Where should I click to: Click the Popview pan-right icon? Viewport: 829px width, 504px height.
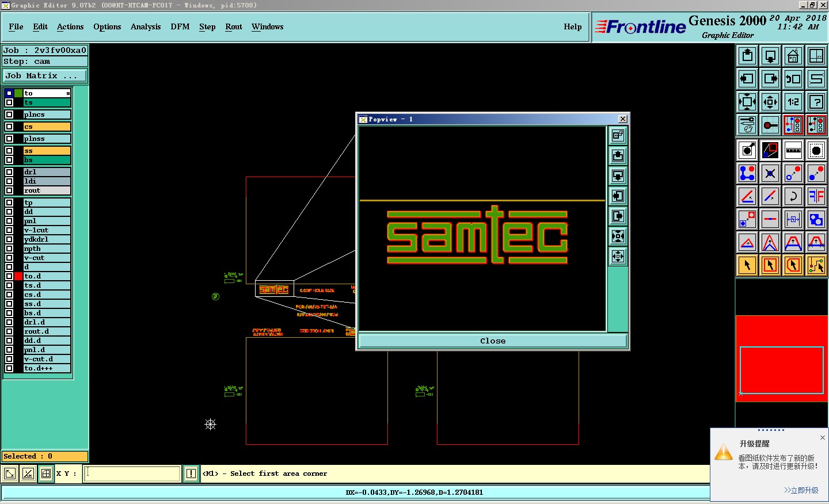pos(618,216)
